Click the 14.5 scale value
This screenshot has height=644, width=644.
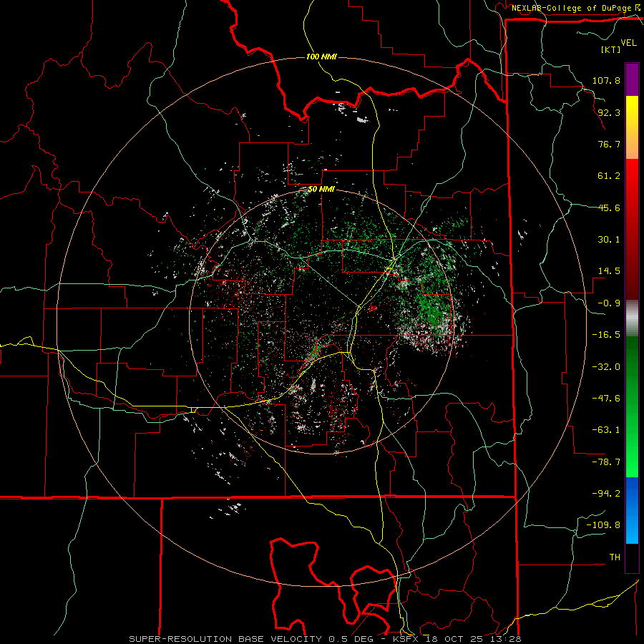[x=609, y=271]
